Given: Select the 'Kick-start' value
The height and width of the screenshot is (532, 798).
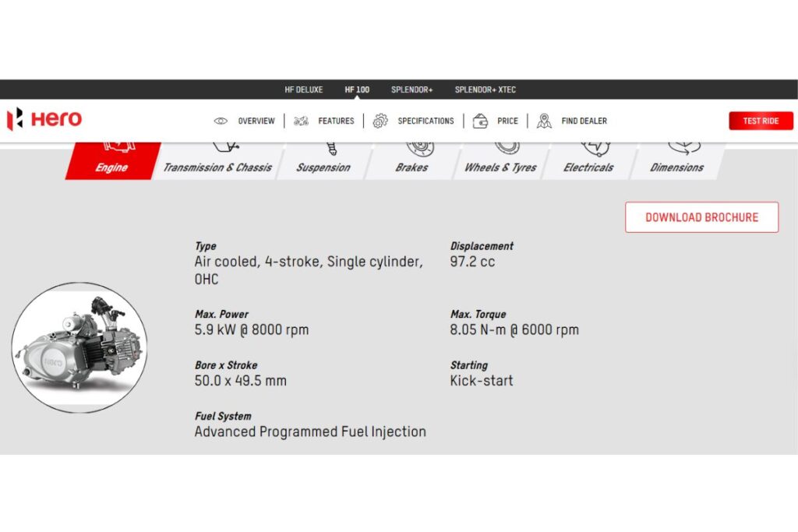Looking at the screenshot, I should [x=482, y=380].
